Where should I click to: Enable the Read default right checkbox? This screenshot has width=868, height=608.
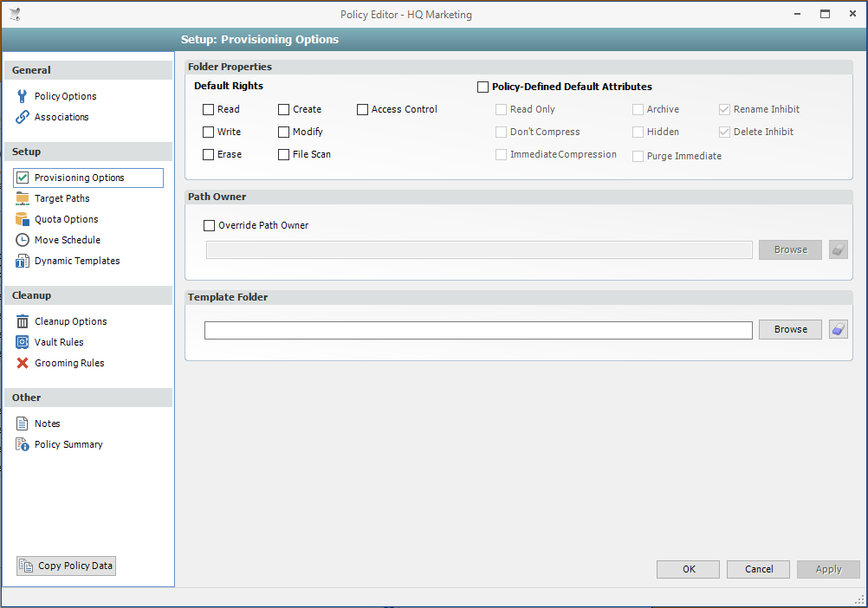pos(209,110)
